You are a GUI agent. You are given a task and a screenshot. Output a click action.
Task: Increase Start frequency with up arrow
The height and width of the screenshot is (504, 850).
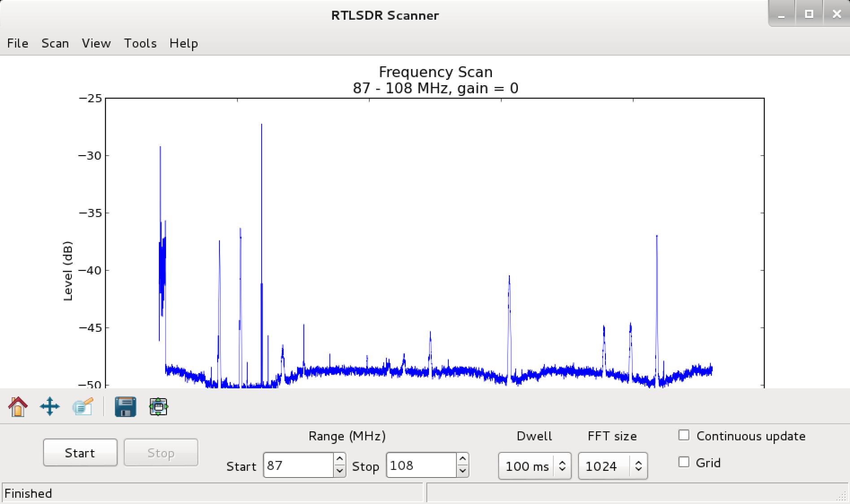click(x=340, y=459)
